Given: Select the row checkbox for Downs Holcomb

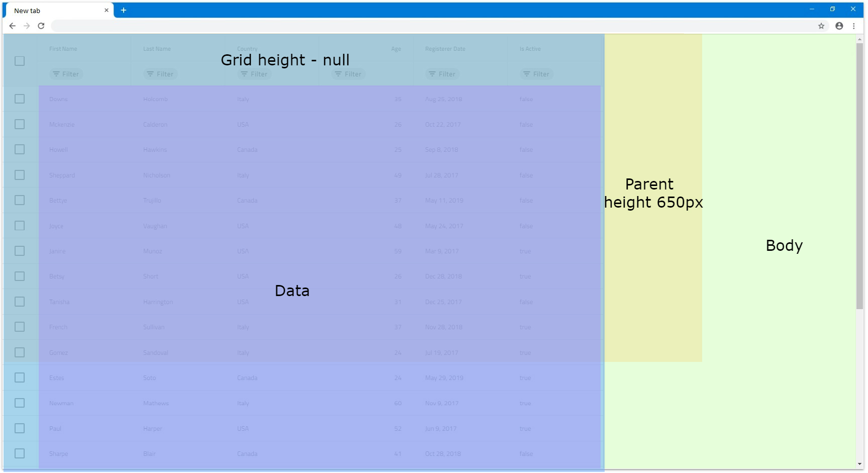Looking at the screenshot, I should (20, 99).
